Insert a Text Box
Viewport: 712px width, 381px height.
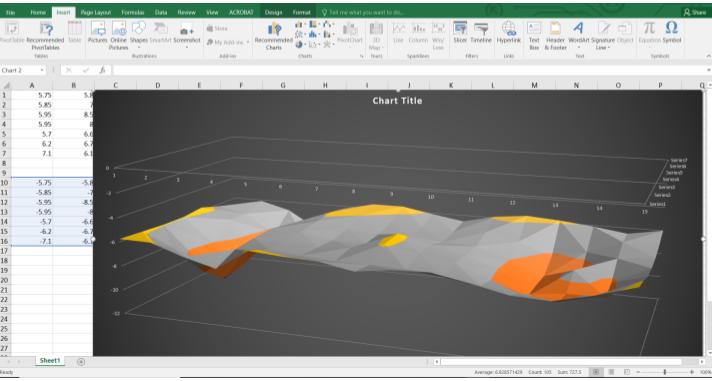point(534,35)
